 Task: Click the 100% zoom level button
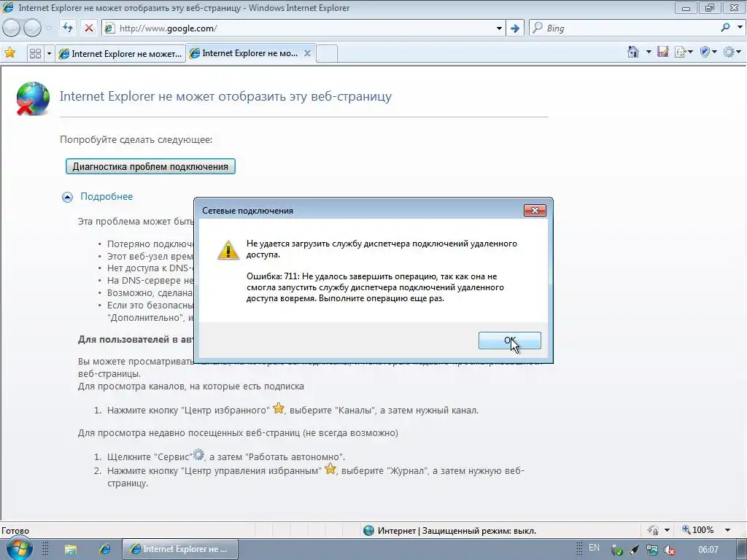tap(698, 530)
